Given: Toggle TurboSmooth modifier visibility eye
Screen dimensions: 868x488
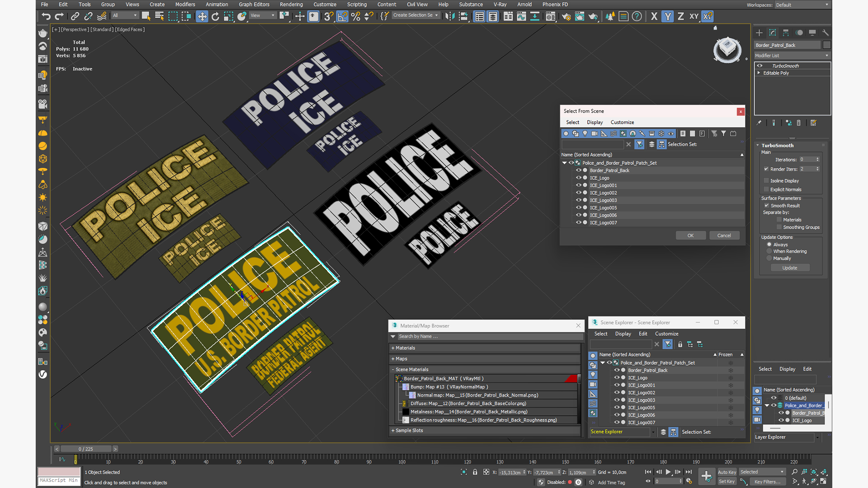Looking at the screenshot, I should 760,66.
